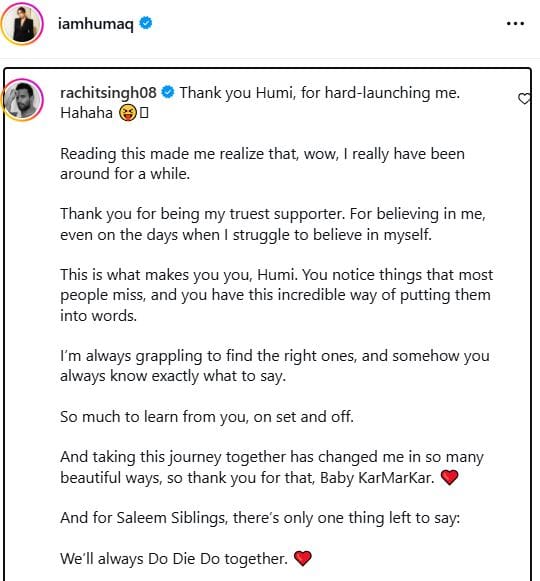Click the 'Reading this made me realize' paragraph
This screenshot has height=581, width=540.
[x=262, y=164]
